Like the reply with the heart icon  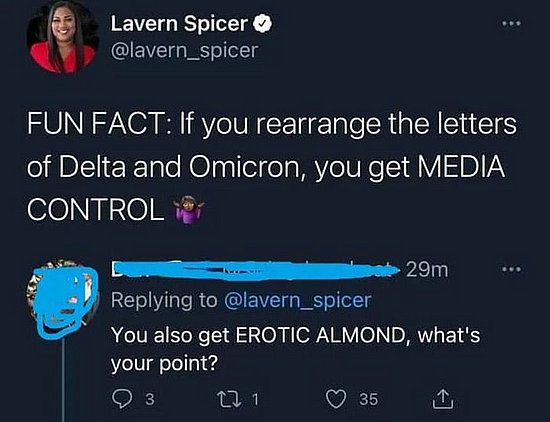click(x=336, y=399)
